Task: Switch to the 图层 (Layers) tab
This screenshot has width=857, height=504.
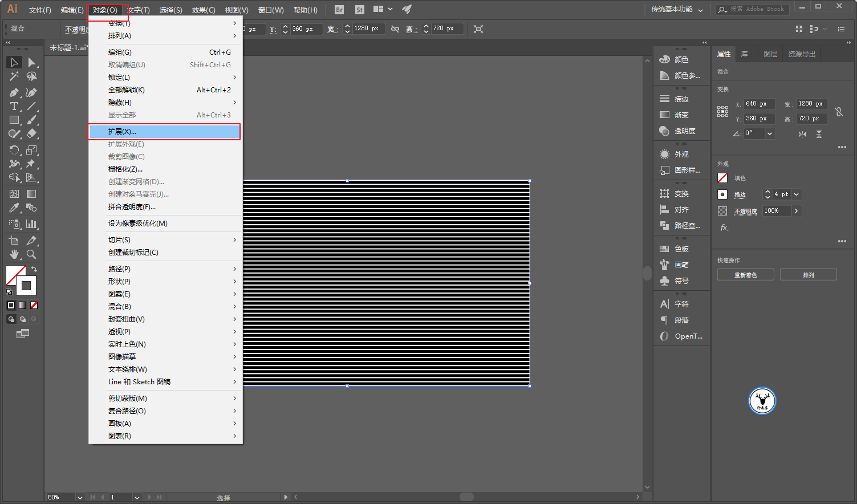Action: click(770, 54)
